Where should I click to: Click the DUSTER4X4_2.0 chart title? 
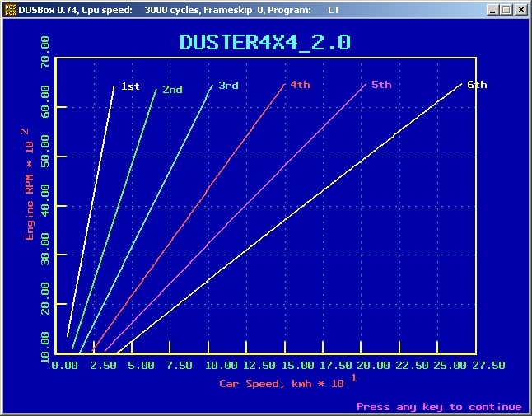(265, 43)
